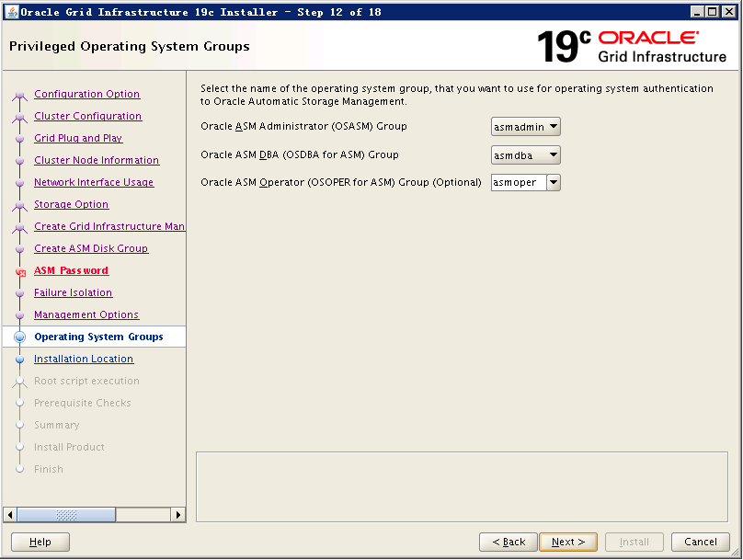Open Management Options step

[x=86, y=314]
